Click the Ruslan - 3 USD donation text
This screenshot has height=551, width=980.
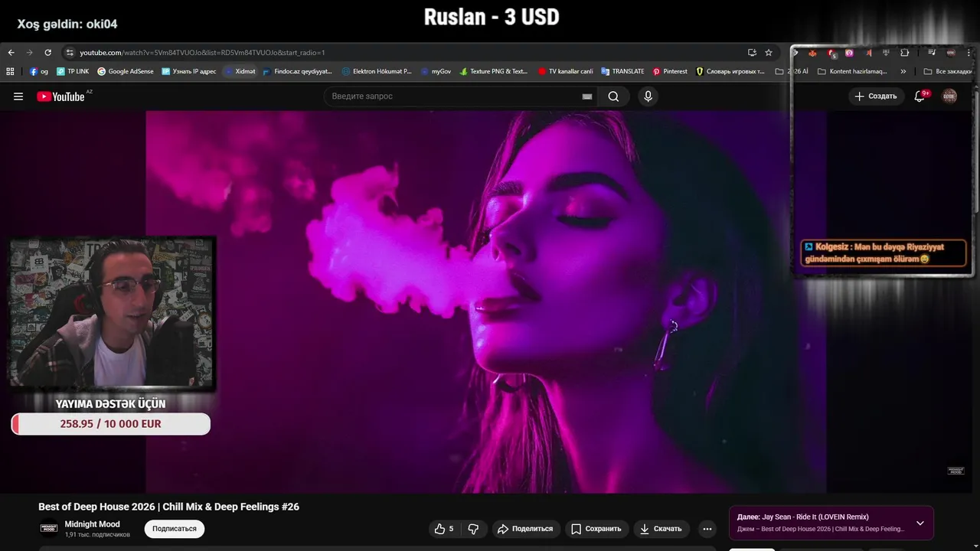pos(492,17)
